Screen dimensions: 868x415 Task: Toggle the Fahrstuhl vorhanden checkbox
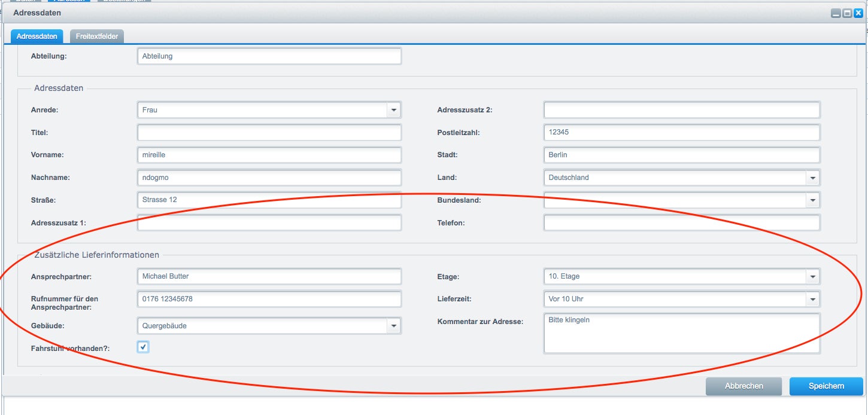(143, 347)
